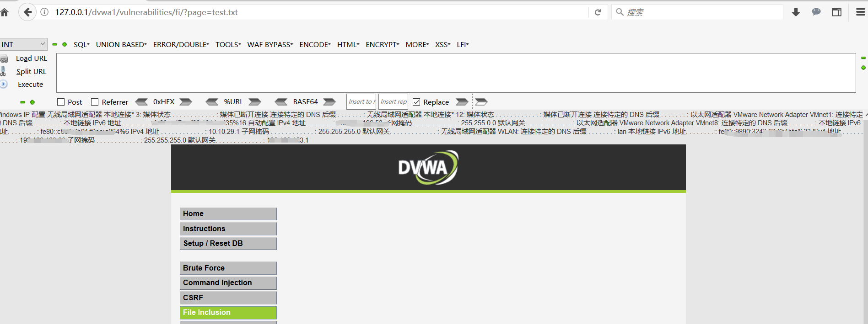The width and height of the screenshot is (868, 324).
Task: Expand the TOOLS menu
Action: (x=228, y=44)
